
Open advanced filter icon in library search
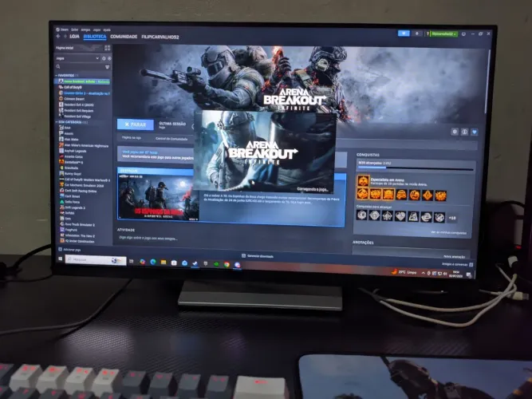pos(107,67)
